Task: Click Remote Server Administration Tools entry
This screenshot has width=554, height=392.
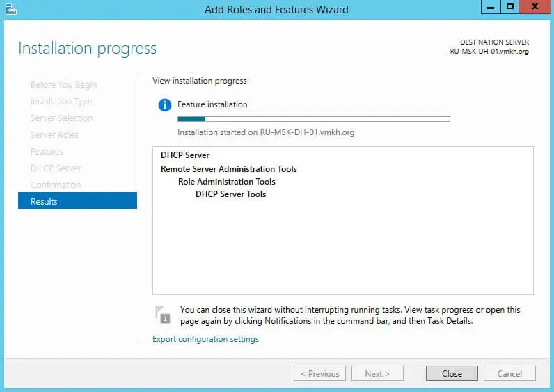Action: coord(228,169)
